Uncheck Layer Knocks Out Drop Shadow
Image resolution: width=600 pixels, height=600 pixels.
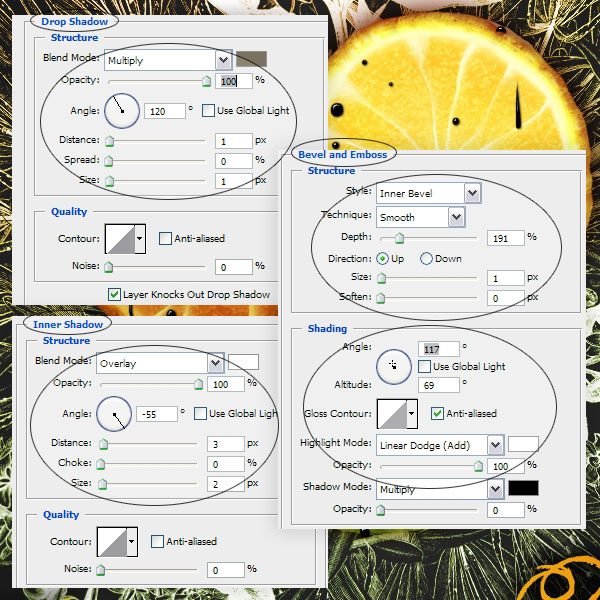coord(114,294)
